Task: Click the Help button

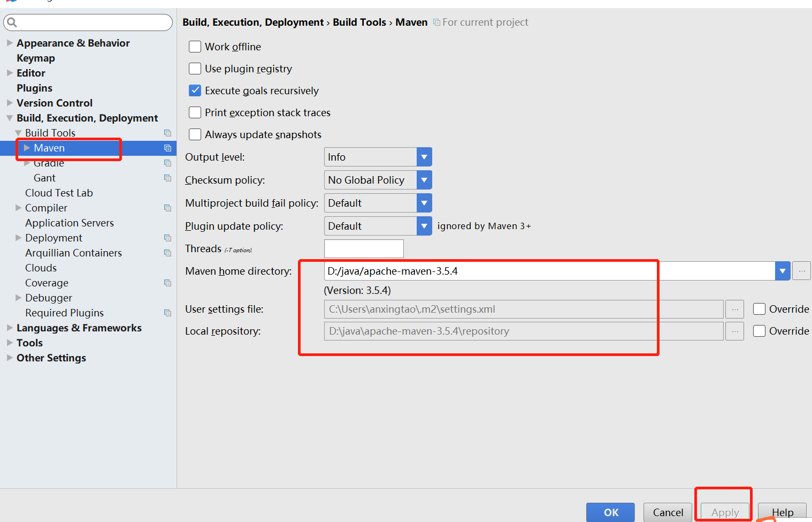Action: [x=782, y=512]
